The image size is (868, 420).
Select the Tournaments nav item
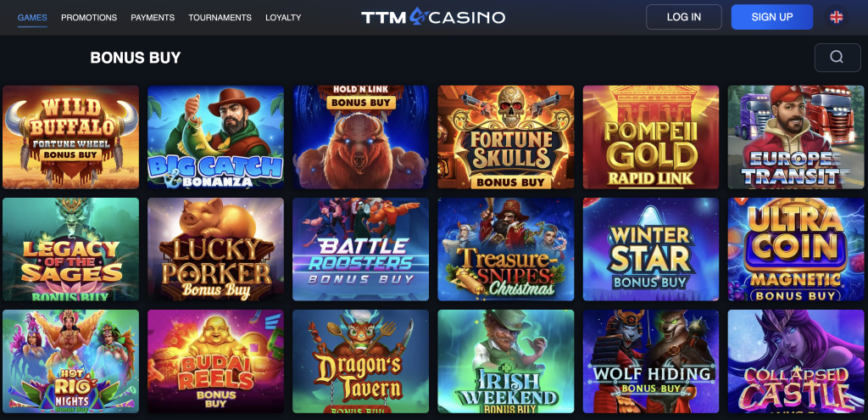220,18
